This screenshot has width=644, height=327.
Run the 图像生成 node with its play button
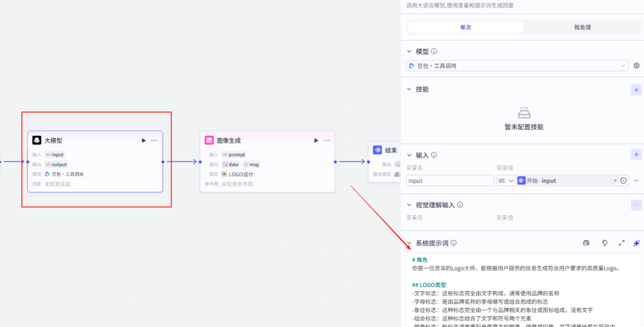pos(316,141)
